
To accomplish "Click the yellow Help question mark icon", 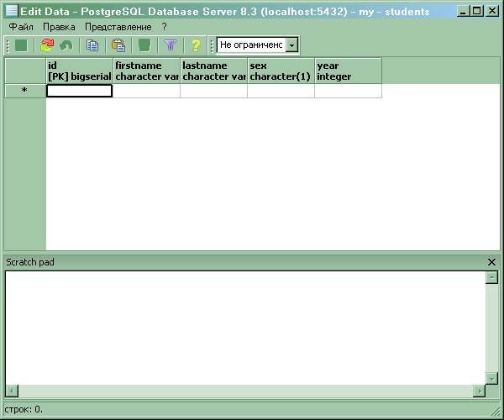I will pos(196,45).
